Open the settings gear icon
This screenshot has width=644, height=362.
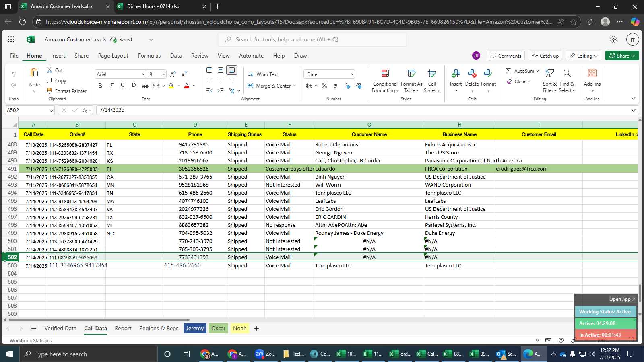pos(613,39)
